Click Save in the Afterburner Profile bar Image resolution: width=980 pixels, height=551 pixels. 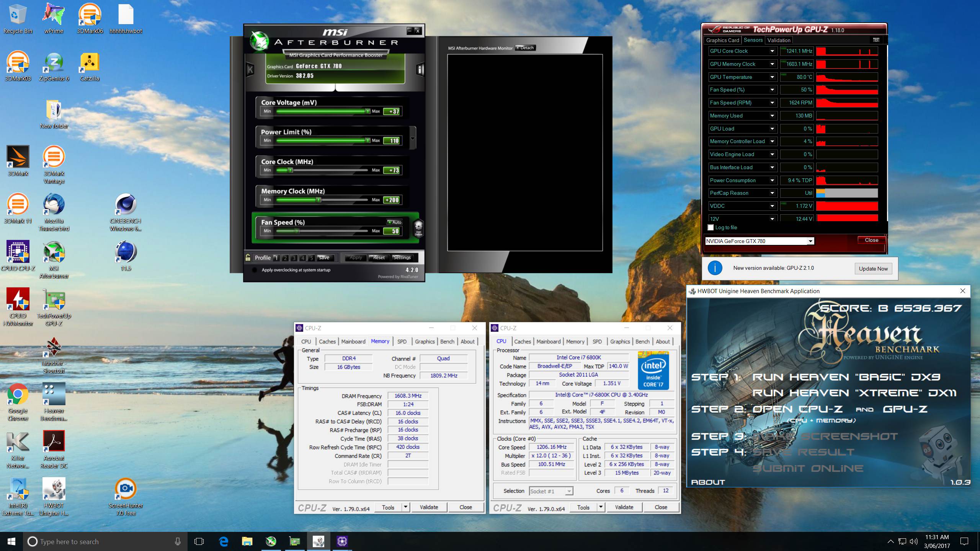pyautogui.click(x=324, y=258)
